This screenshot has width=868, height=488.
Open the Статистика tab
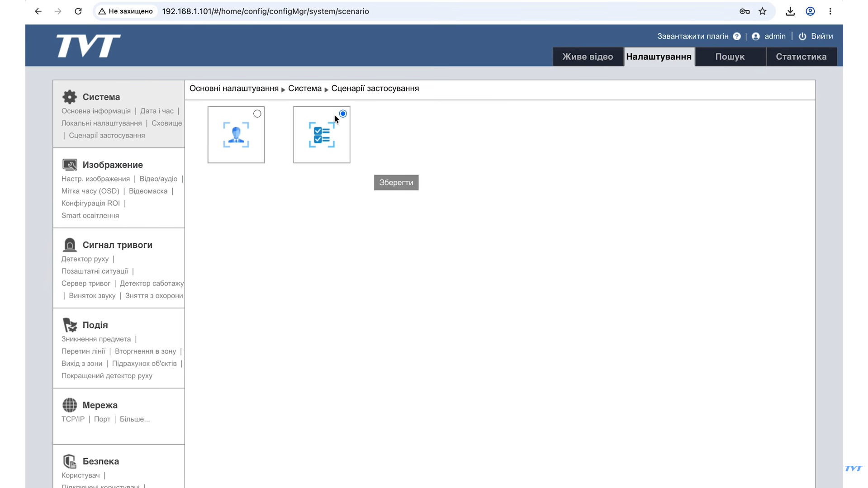point(801,57)
